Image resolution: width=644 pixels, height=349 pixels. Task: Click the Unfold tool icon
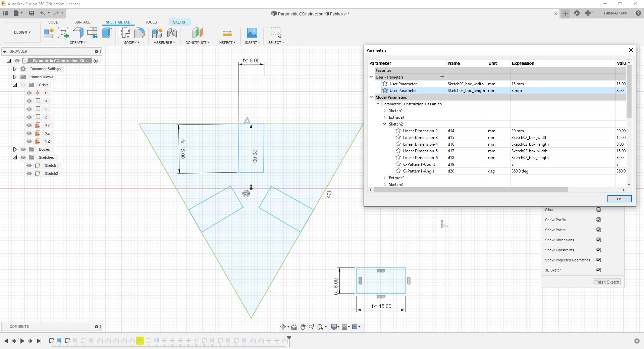pyautogui.click(x=92, y=33)
